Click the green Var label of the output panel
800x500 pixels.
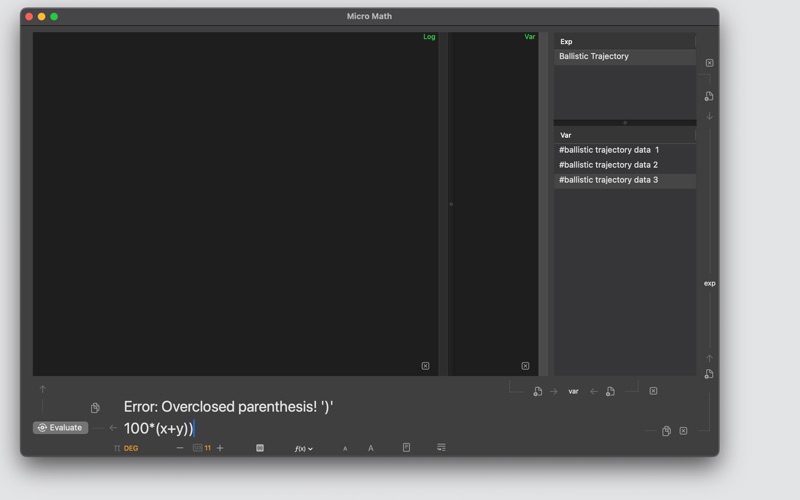530,37
